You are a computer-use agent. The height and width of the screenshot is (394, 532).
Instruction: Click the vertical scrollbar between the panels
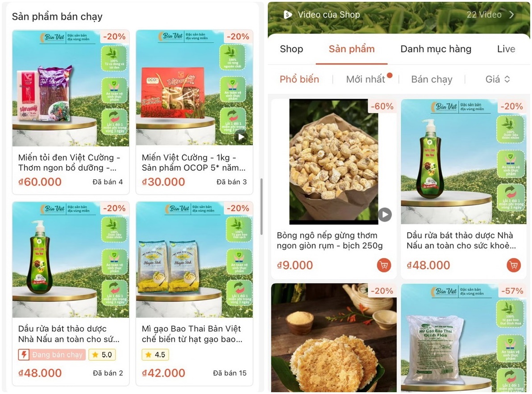pyautogui.click(x=262, y=206)
